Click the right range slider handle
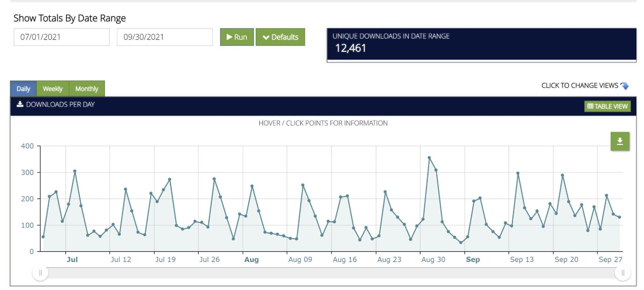This screenshot has width=644, height=290. [x=622, y=273]
